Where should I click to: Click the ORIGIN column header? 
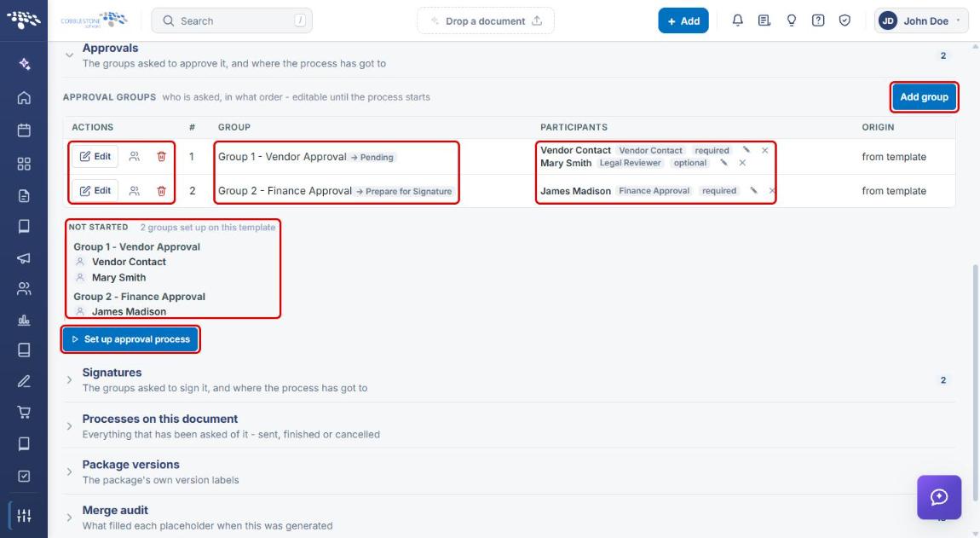pyautogui.click(x=878, y=127)
